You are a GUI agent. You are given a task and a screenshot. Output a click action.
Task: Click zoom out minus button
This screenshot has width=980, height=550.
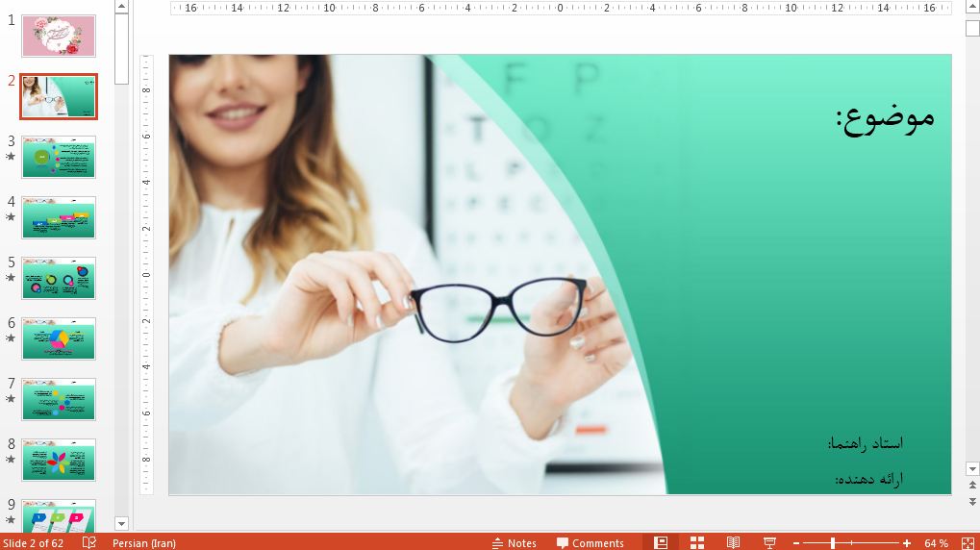[796, 543]
